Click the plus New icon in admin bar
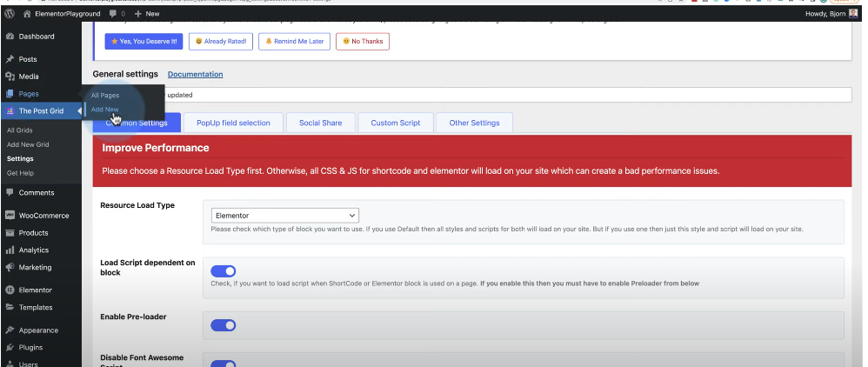The image size is (868, 367). pyautogui.click(x=137, y=14)
